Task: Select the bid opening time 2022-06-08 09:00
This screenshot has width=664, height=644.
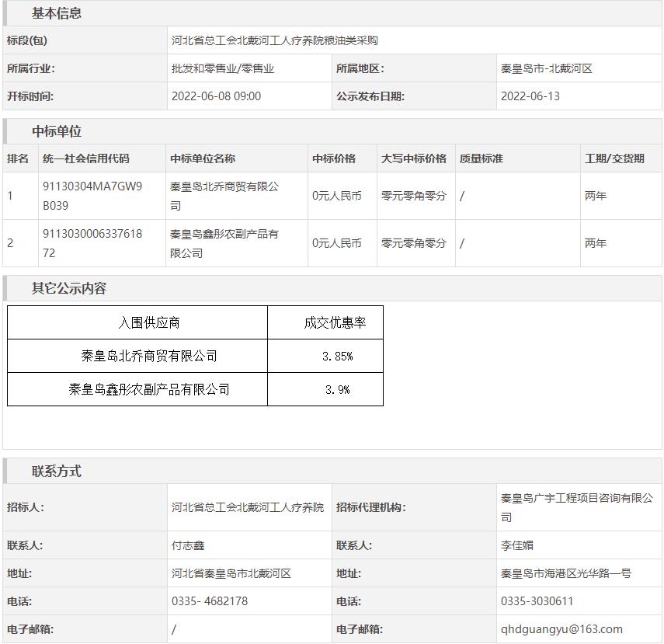Action: coord(216,96)
